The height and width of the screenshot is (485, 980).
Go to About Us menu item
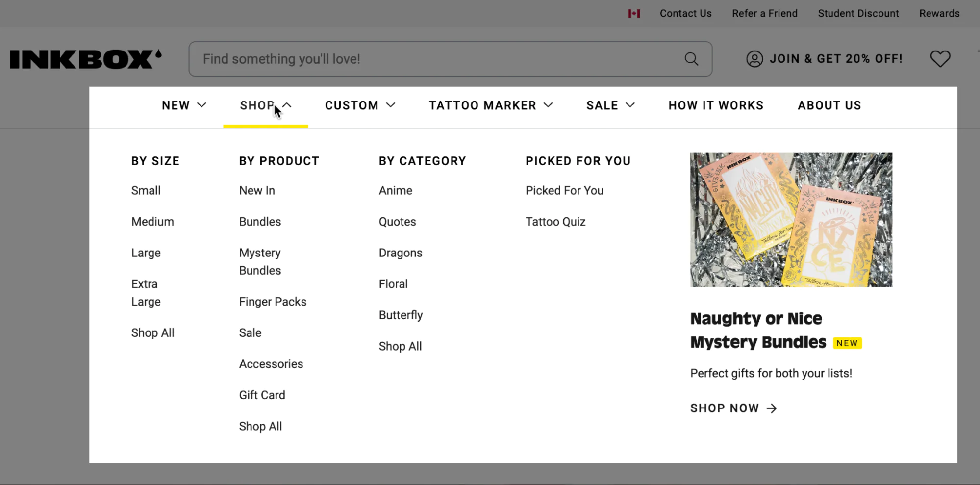[829, 105]
